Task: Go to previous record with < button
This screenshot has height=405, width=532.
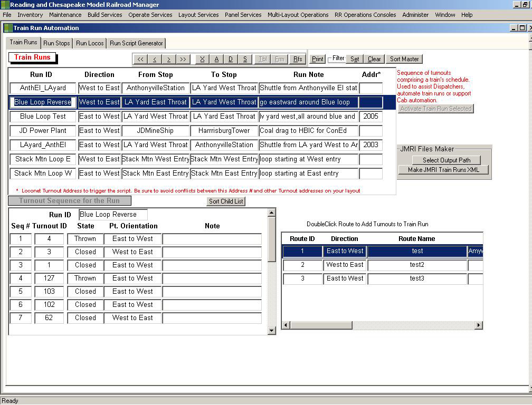Action: tap(154, 59)
